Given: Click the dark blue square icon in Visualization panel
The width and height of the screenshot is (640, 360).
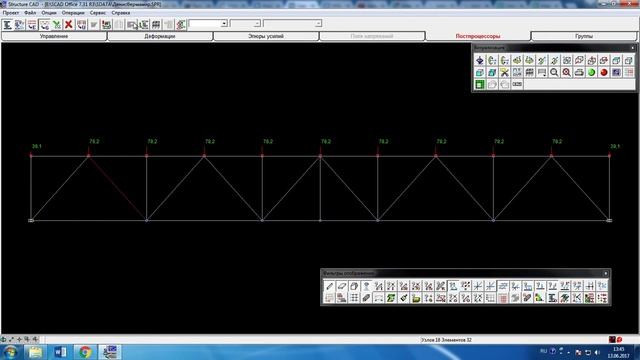Looking at the screenshot, I should point(616,73).
